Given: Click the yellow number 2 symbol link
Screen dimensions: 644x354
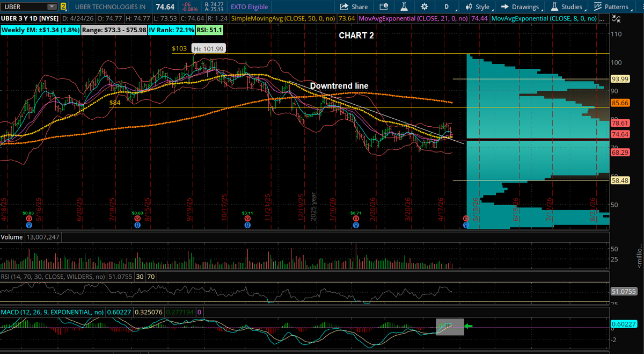Looking at the screenshot, I should [63, 6].
